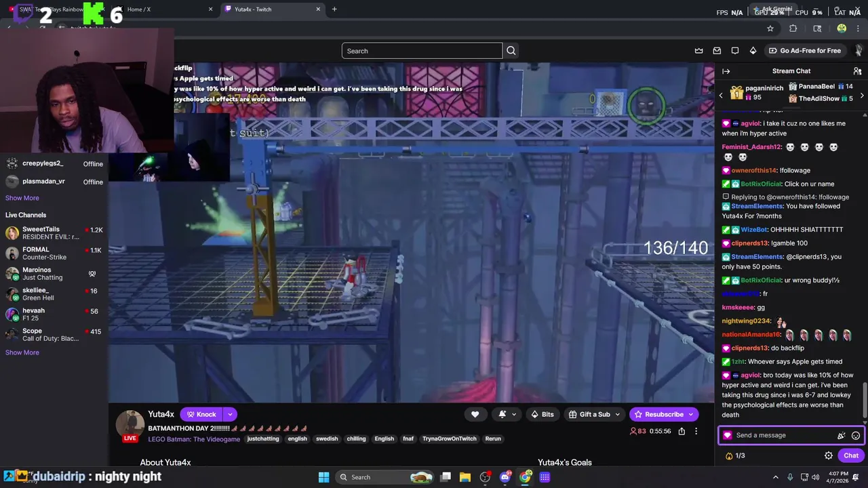This screenshot has height=488, width=868.
Task: Bookmark this page with the star icon
Action: 770,28
